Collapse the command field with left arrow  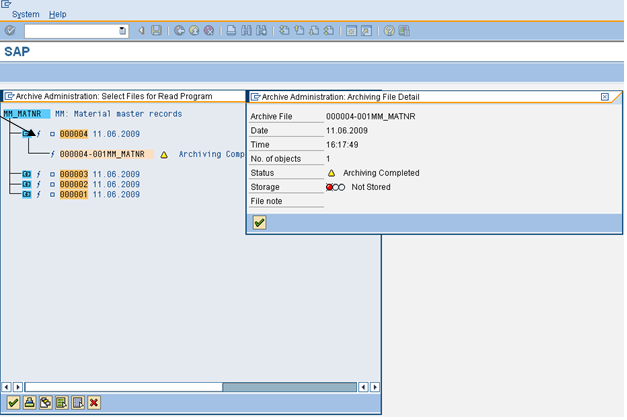[x=141, y=30]
